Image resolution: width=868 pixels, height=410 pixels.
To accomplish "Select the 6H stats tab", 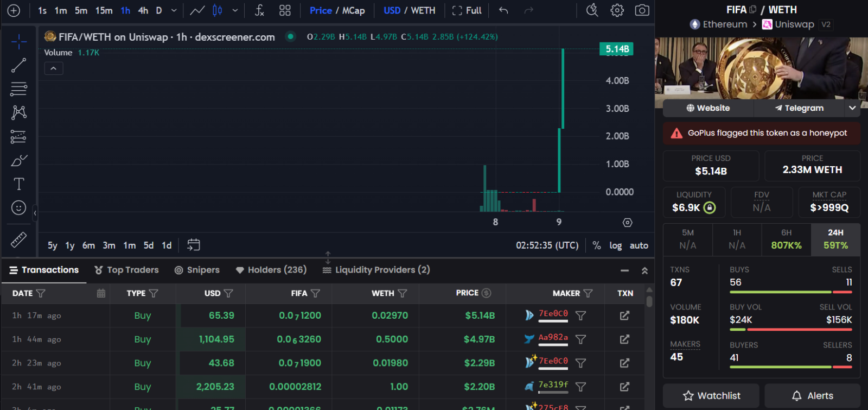I will pos(787,239).
